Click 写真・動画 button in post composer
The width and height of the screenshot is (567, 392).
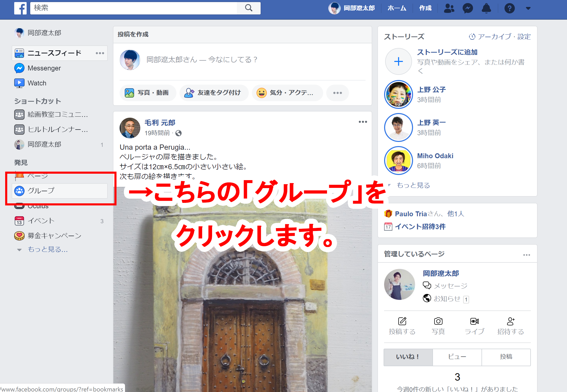click(x=147, y=93)
